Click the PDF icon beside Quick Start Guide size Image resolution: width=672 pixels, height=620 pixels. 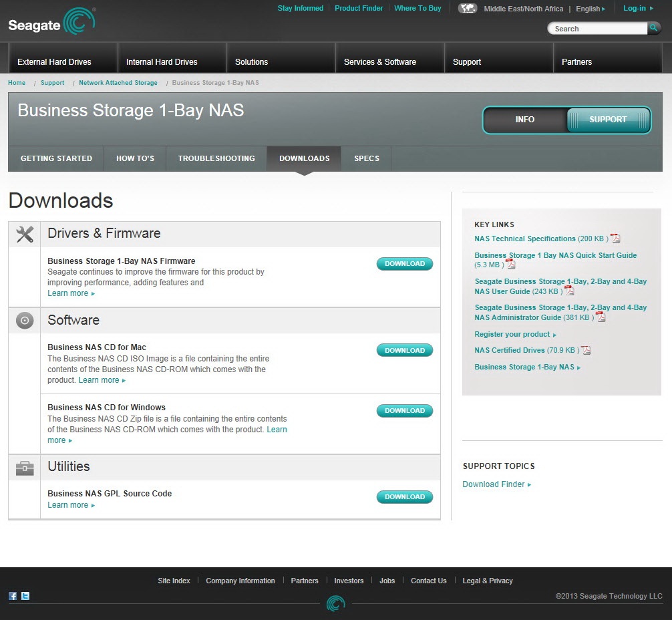(511, 265)
